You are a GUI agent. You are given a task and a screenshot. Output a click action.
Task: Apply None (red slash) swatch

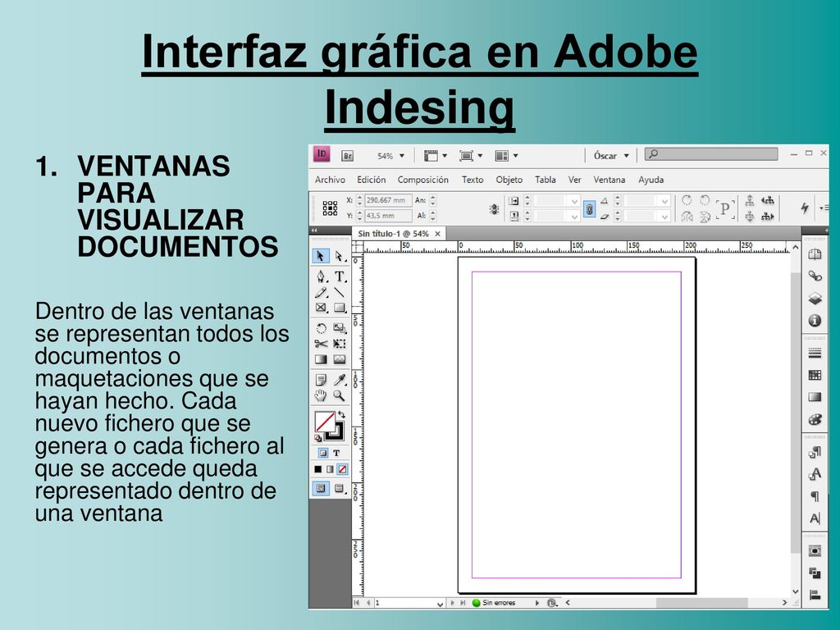[342, 469]
